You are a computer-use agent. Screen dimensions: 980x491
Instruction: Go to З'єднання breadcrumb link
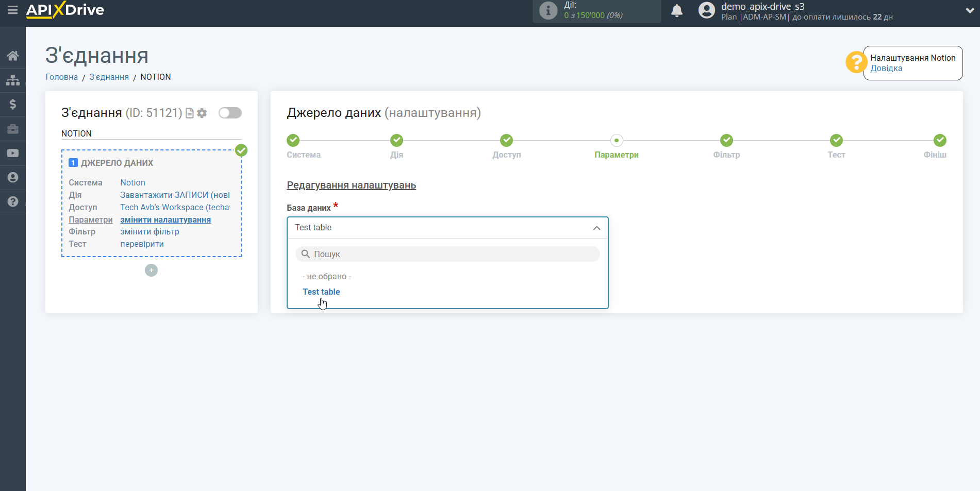coord(109,77)
